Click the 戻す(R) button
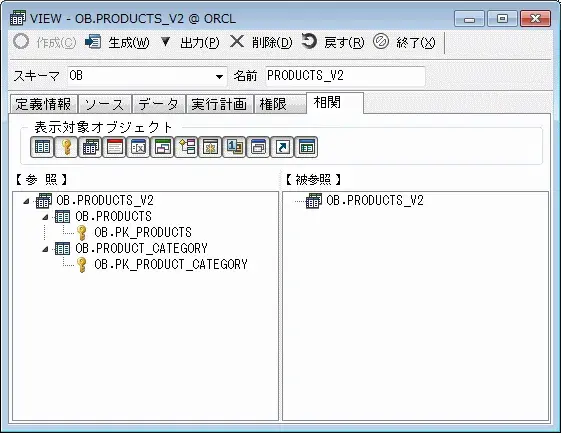The image size is (561, 433). pos(333,43)
